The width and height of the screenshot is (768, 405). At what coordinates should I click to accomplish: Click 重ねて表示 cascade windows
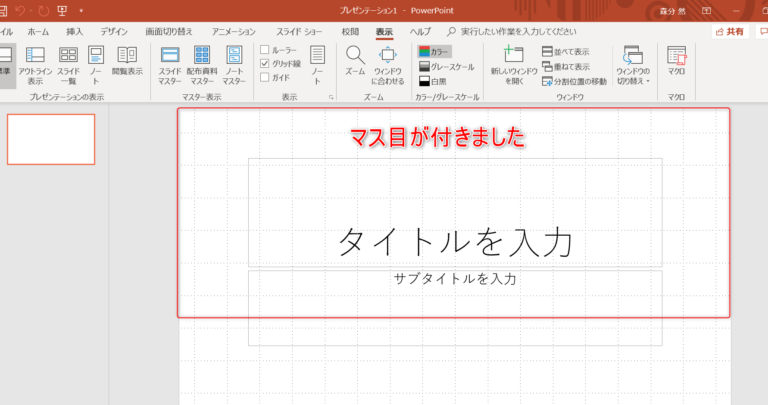[x=566, y=66]
